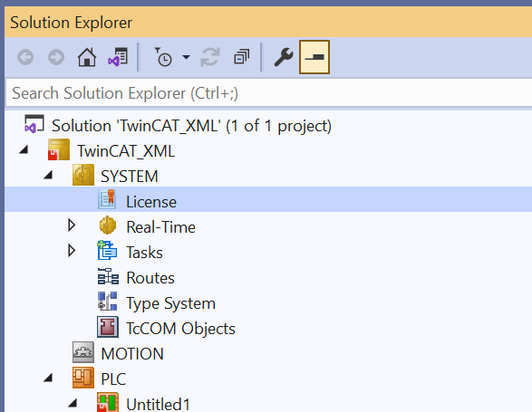
Task: Collapse the SYSTEM node
Action: pyautogui.click(x=48, y=175)
